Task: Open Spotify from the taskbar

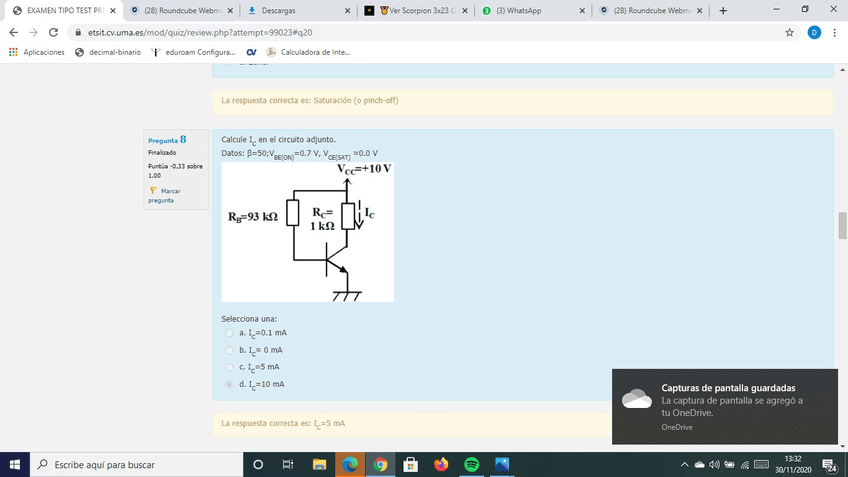Action: click(x=472, y=465)
